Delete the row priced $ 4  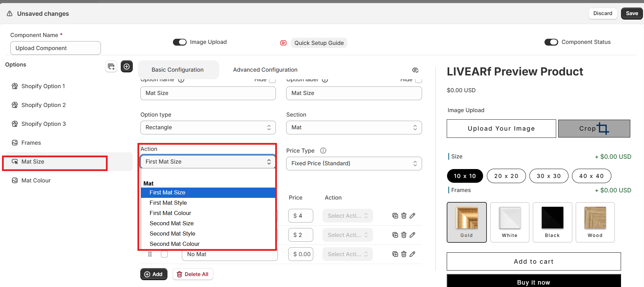pyautogui.click(x=404, y=216)
